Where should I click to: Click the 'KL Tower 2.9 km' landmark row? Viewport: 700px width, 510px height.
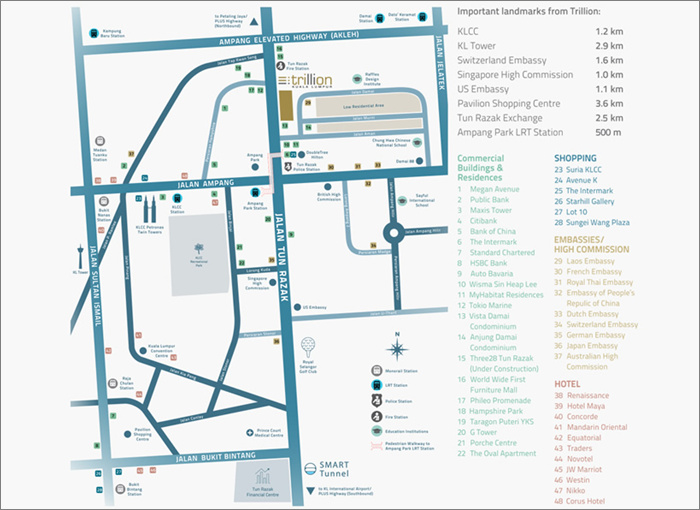tap(540, 46)
